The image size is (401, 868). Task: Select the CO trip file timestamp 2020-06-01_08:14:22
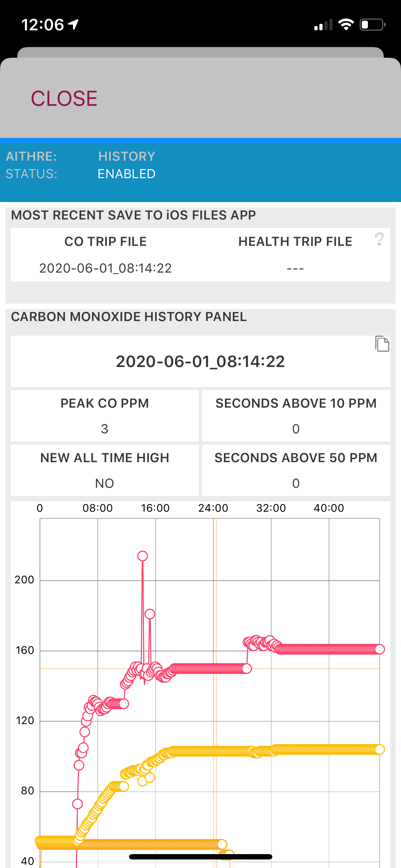(x=106, y=268)
